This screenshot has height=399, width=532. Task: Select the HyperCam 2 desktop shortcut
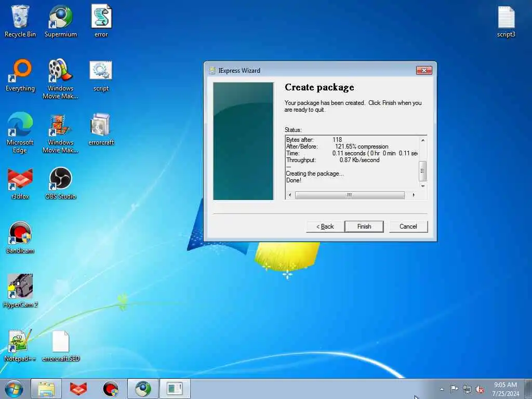pos(20,291)
